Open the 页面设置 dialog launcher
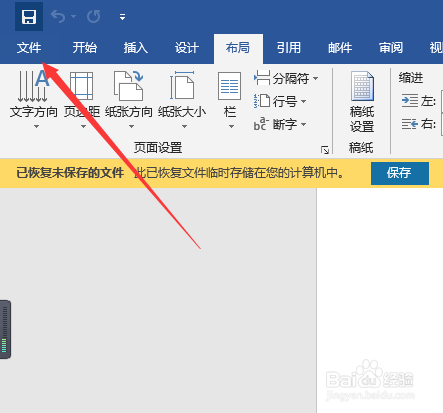This screenshot has height=413, width=443. 325,150
